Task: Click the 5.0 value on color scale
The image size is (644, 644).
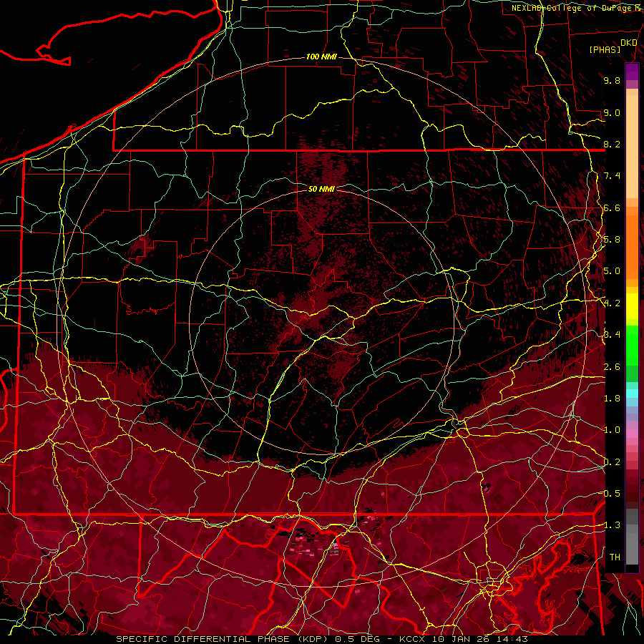Action: tap(612, 271)
